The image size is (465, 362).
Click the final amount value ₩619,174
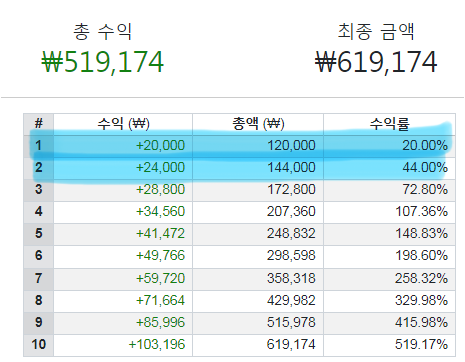coord(376,62)
